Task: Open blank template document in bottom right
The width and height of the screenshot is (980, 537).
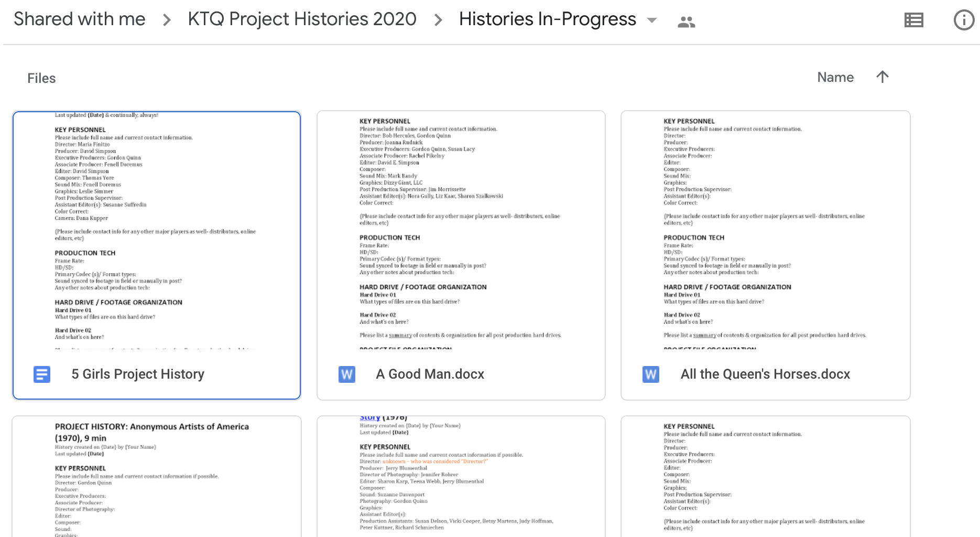Action: click(x=765, y=476)
